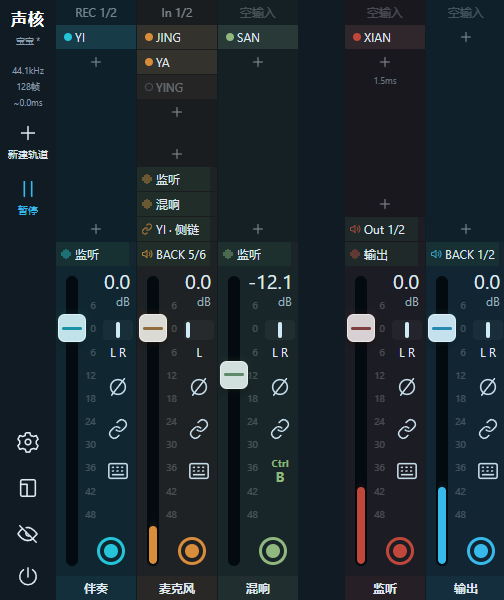504x600 pixels.
Task: Toggle the green mute circle on the 混响 channel
Action: [x=273, y=551]
